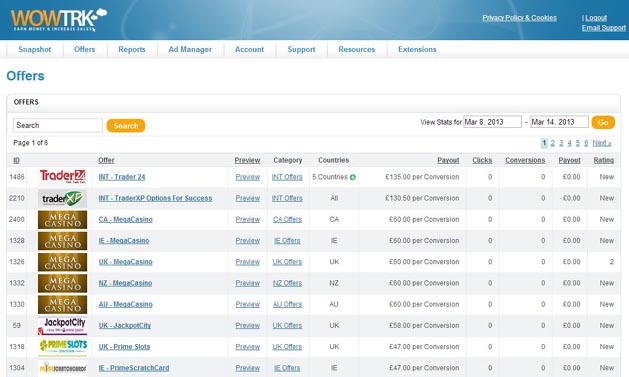Click the offer ID 2210 cell

pyautogui.click(x=17, y=198)
